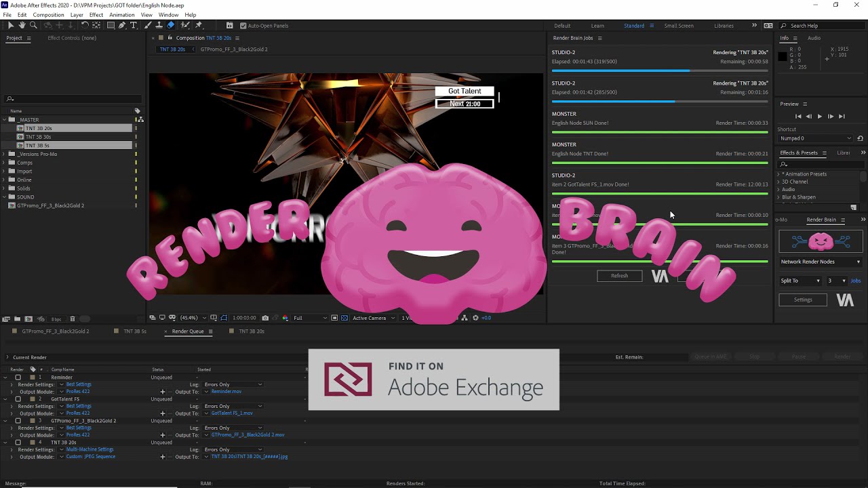Open the Edit menu
This screenshot has width=868, height=488.
22,15
